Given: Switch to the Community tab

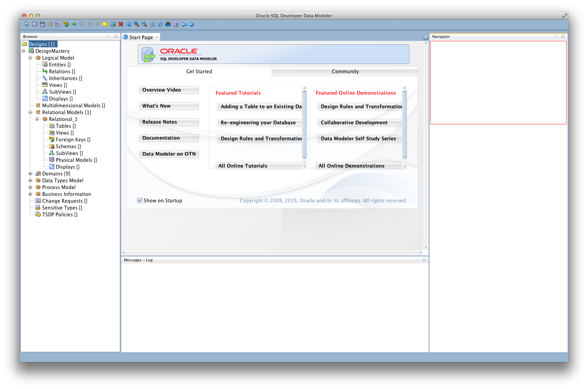Looking at the screenshot, I should [x=345, y=72].
